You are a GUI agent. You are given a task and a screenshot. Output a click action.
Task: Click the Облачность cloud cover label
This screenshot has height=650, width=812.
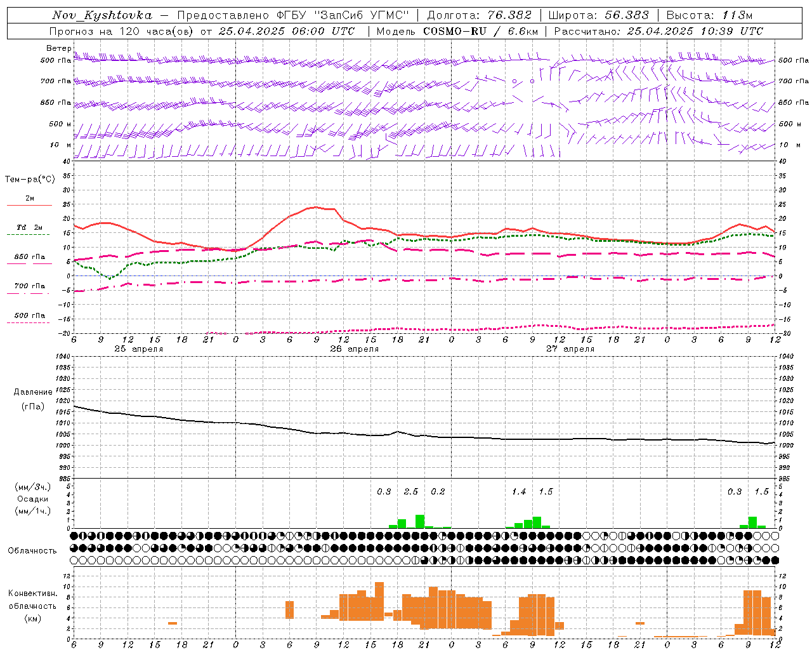[32, 551]
